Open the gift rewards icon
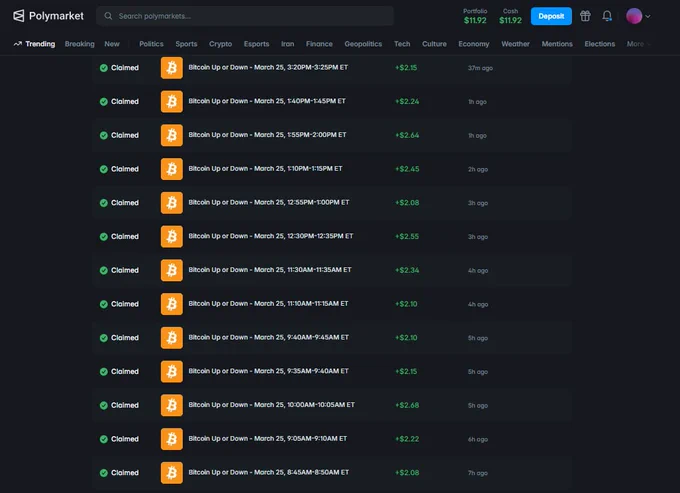 point(585,16)
